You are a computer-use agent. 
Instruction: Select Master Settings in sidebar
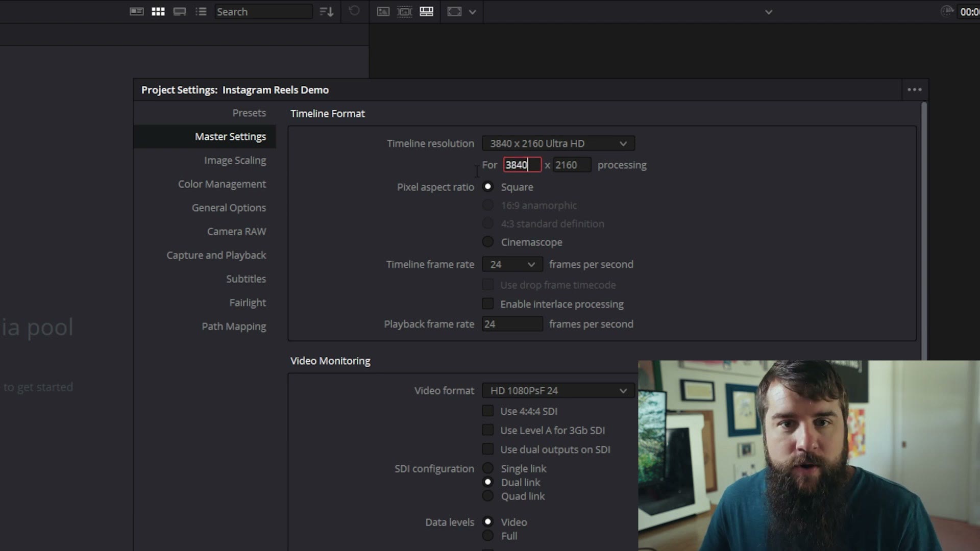pyautogui.click(x=205, y=137)
